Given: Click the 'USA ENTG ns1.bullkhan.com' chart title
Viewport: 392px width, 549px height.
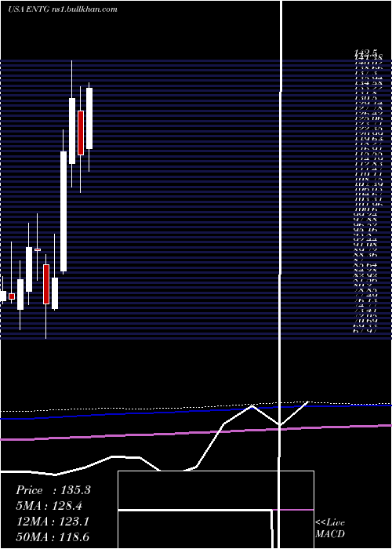Looking at the screenshot, I should [x=62, y=9].
